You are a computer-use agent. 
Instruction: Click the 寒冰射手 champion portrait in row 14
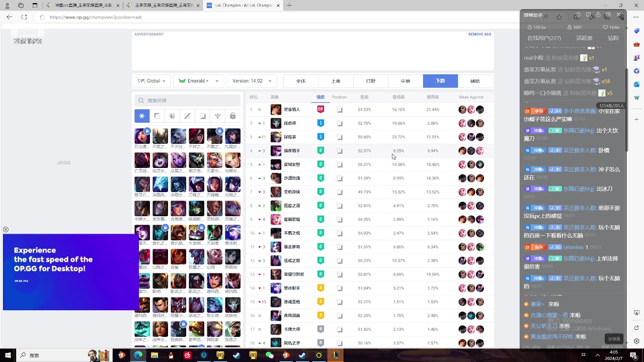(x=276, y=288)
